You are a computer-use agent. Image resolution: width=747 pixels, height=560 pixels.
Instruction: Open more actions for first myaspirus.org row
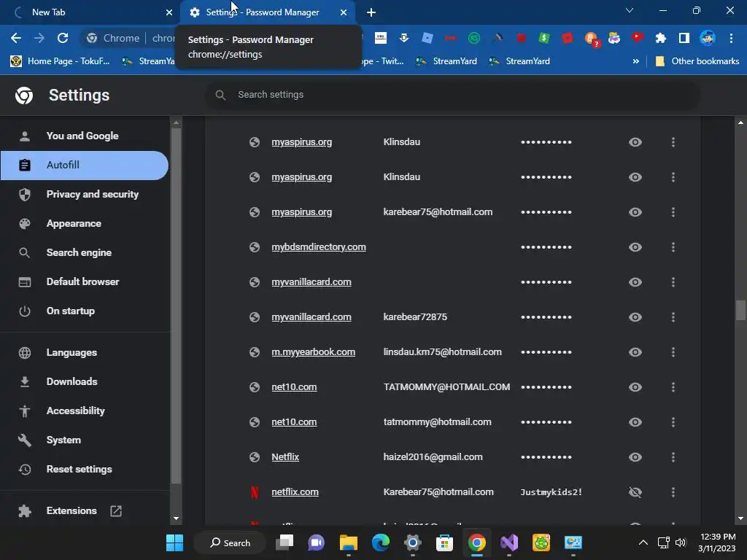pyautogui.click(x=673, y=142)
